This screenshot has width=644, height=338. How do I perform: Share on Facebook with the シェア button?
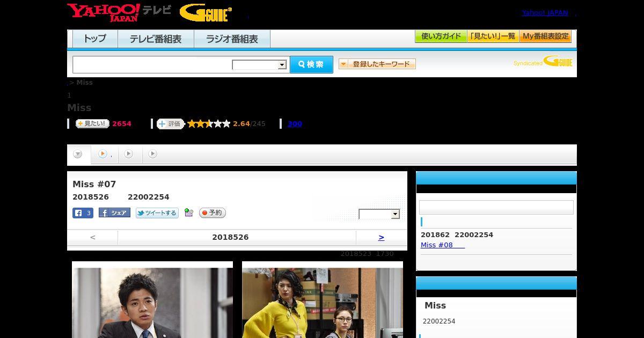(x=114, y=213)
